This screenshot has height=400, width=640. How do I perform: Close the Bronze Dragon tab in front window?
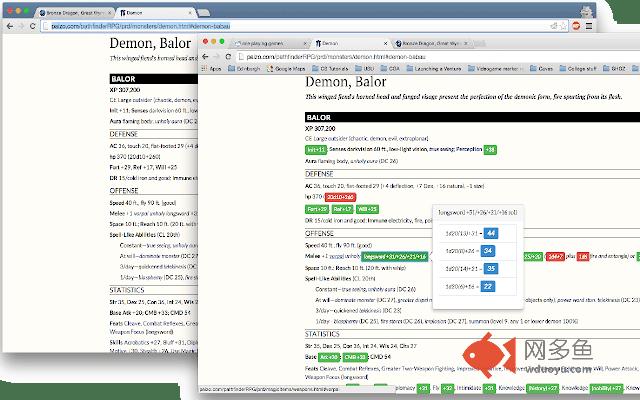466,43
